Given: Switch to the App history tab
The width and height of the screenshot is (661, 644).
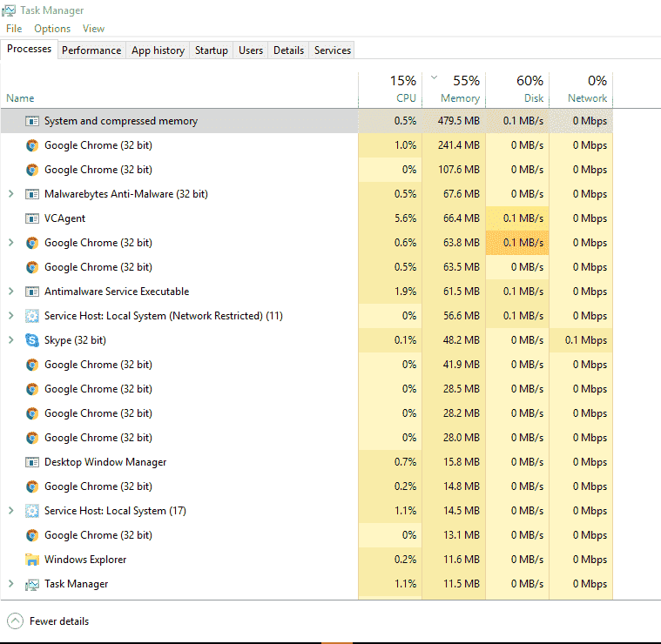Looking at the screenshot, I should click(x=158, y=50).
